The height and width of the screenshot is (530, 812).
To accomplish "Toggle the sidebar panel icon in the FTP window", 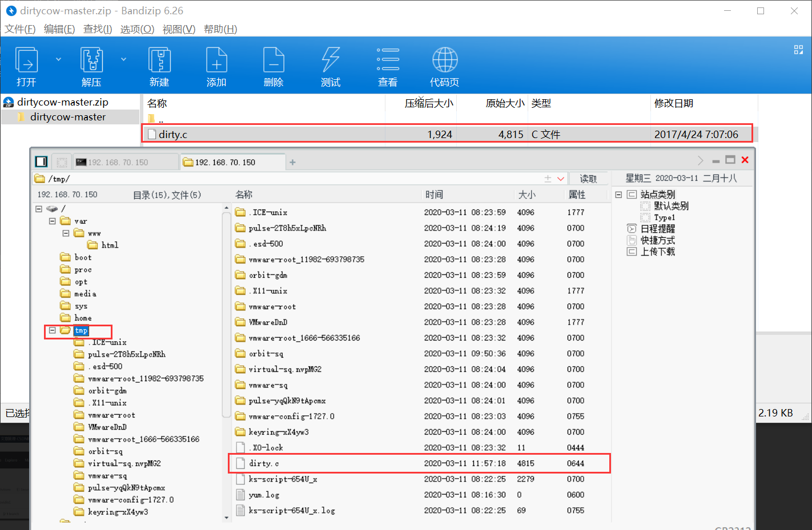I will point(41,162).
